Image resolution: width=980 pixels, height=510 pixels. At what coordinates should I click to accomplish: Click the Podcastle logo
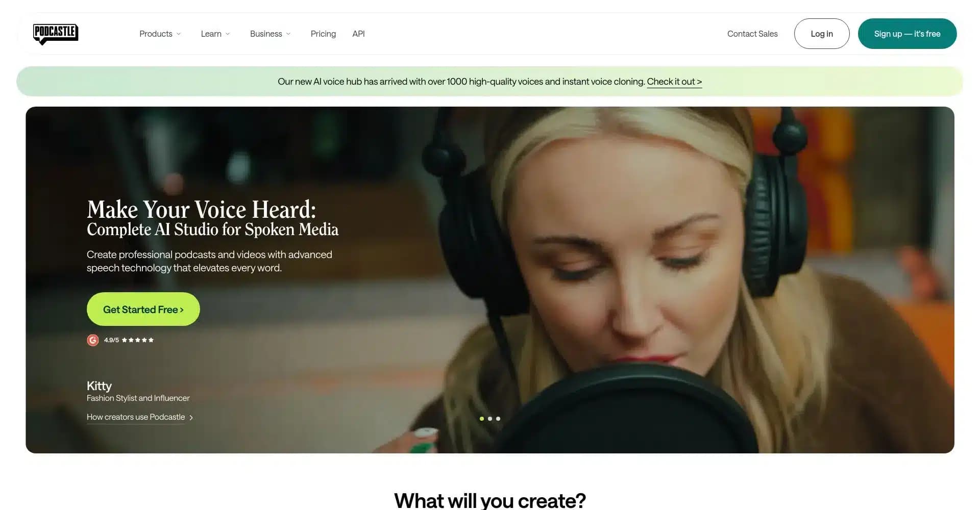56,34
